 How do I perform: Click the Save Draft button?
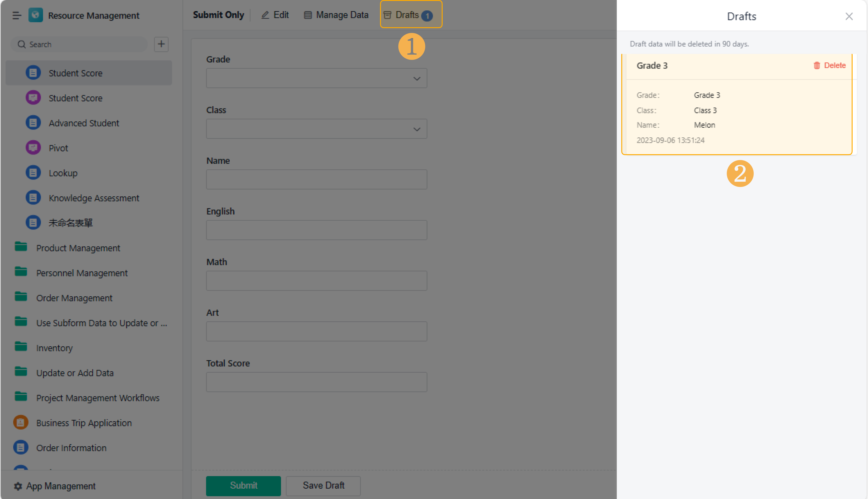323,486
